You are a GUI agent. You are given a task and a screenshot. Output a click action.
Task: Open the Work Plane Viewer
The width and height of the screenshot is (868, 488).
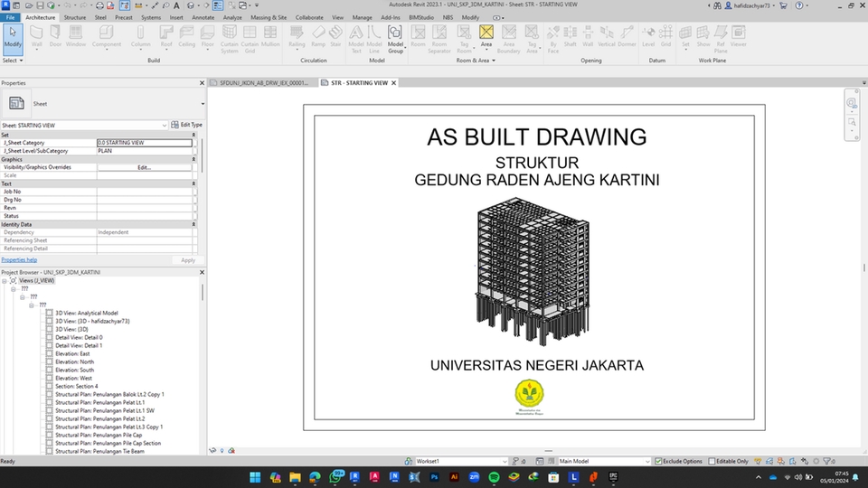tap(739, 37)
